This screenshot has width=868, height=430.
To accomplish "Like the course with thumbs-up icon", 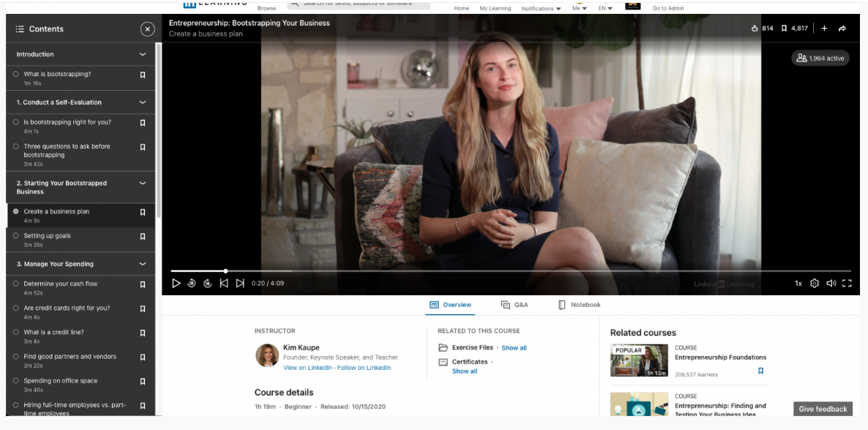I will pos(755,29).
